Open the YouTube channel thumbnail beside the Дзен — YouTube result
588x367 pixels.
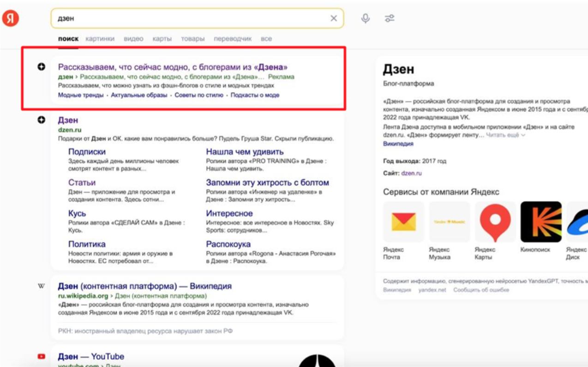click(317, 360)
